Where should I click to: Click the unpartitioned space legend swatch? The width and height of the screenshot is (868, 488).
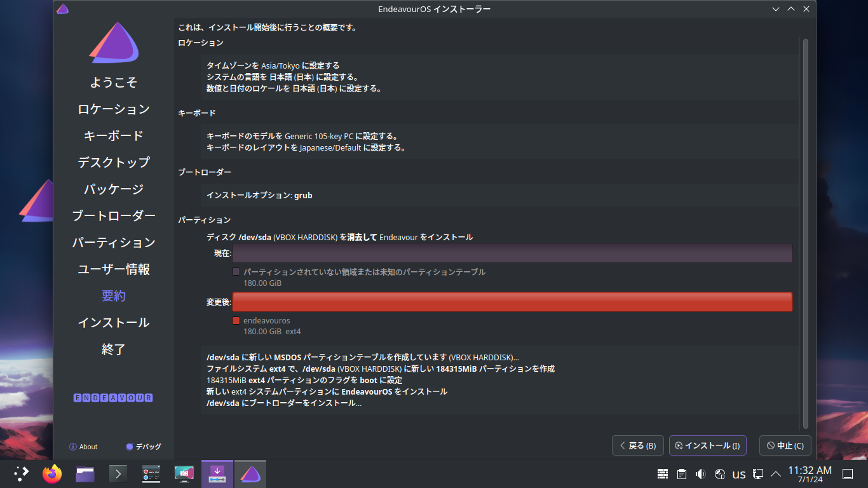click(236, 272)
